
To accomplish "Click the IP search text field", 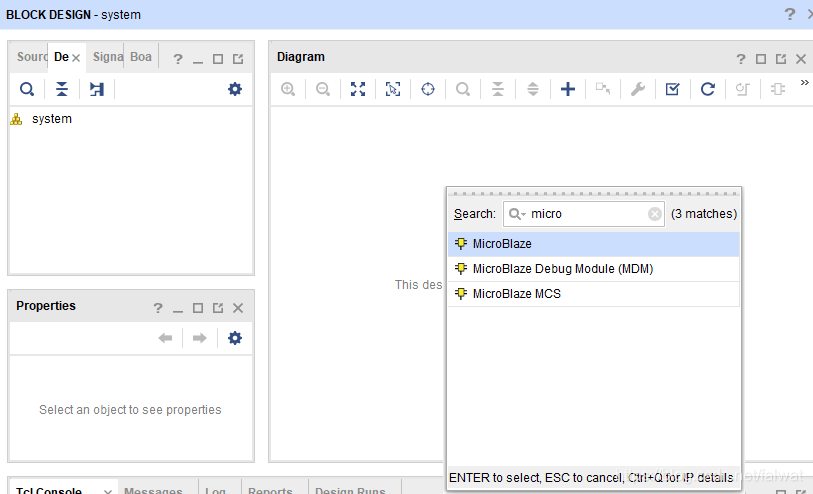I will click(x=586, y=214).
